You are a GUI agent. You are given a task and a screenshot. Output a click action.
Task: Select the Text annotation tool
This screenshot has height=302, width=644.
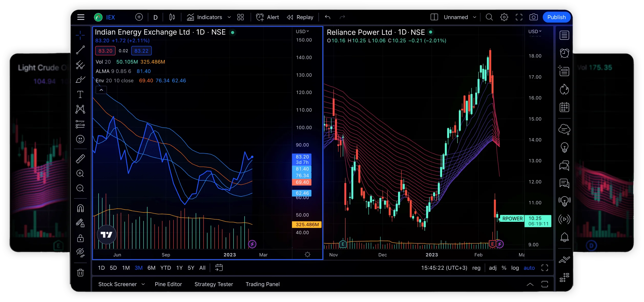click(80, 95)
